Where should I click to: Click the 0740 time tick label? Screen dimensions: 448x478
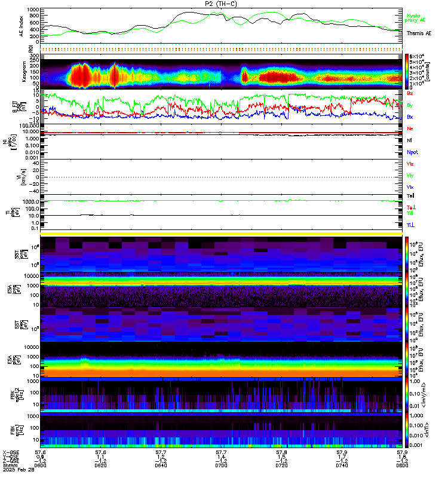click(342, 465)
